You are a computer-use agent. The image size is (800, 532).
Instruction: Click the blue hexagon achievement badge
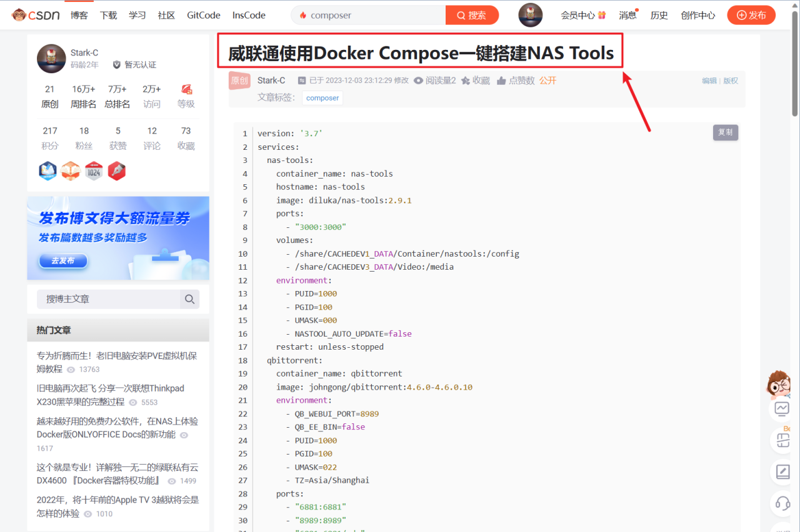coord(48,170)
